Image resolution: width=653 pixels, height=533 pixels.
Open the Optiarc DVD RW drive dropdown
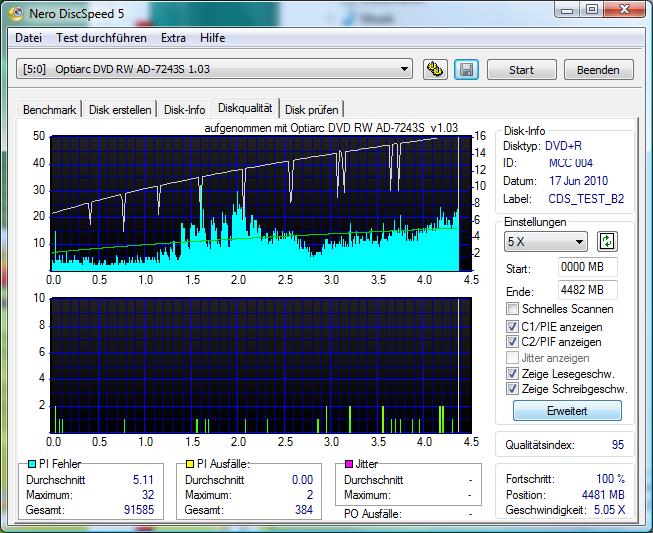214,69
